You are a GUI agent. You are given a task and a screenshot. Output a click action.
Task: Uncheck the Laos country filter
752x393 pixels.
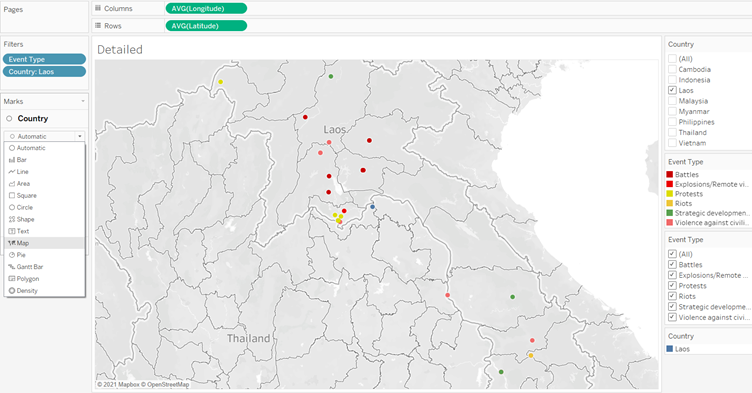(x=672, y=90)
